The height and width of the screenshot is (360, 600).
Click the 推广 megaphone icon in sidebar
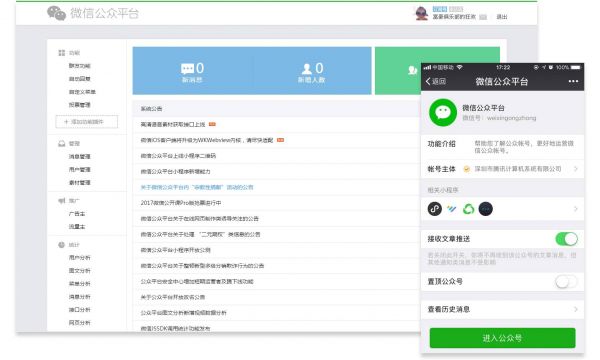tap(61, 200)
